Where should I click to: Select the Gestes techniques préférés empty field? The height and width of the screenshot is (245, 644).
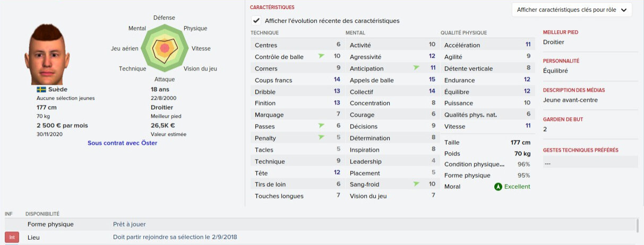(x=590, y=163)
